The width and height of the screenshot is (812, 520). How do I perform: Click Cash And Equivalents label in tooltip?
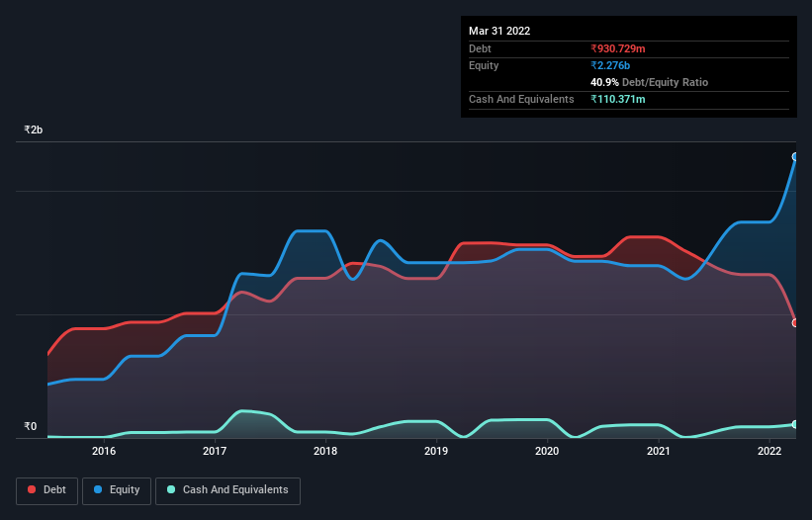[521, 99]
